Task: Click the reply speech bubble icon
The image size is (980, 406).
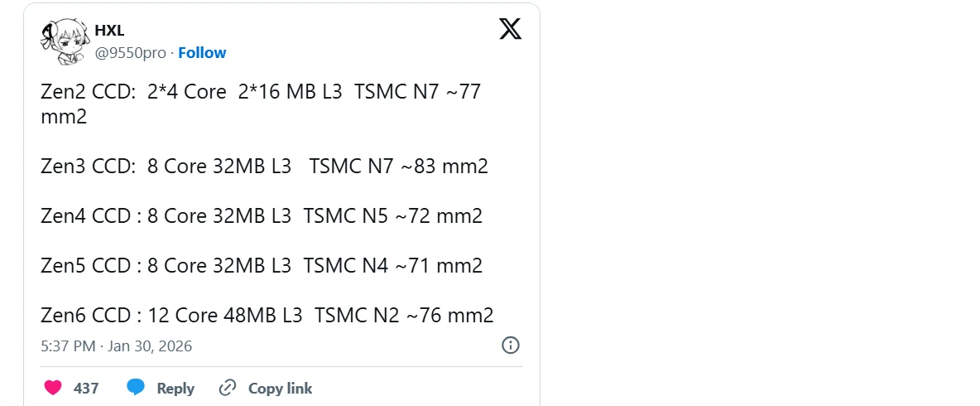Action: tap(136, 388)
